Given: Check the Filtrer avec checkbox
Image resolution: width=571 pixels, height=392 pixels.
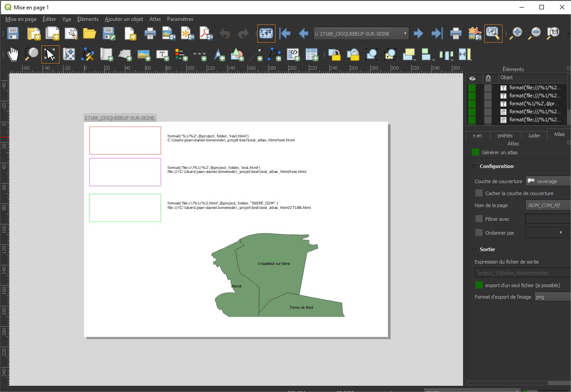Looking at the screenshot, I should [x=479, y=219].
